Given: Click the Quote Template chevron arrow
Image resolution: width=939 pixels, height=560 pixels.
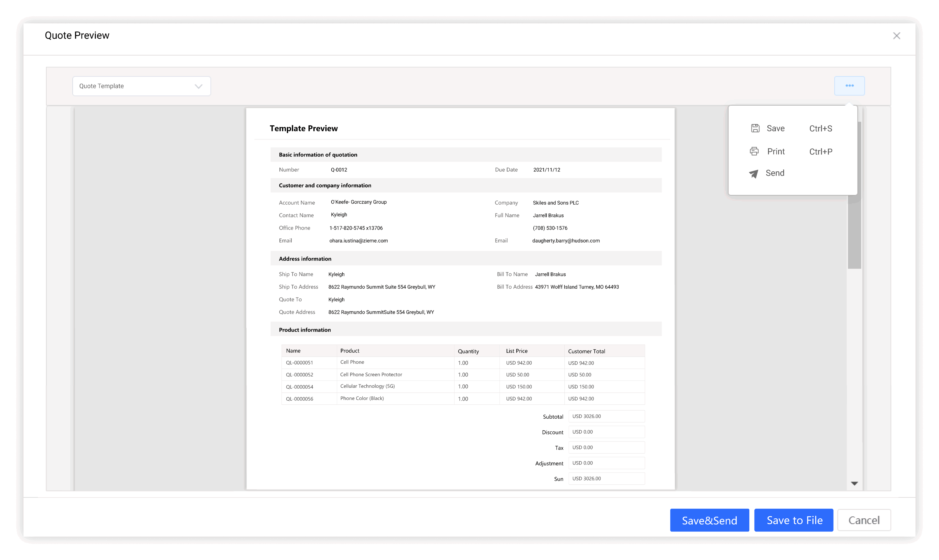Looking at the screenshot, I should click(198, 86).
